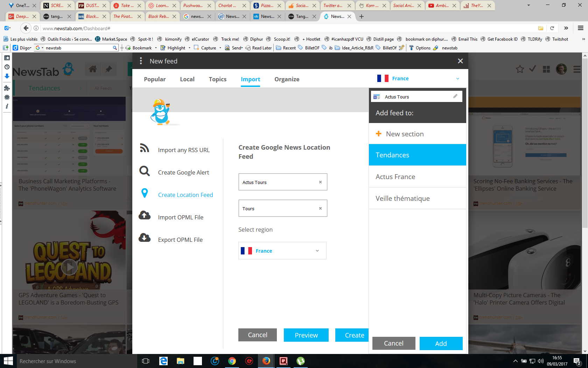Click the cloud download icon for Export OPML File

[145, 238]
